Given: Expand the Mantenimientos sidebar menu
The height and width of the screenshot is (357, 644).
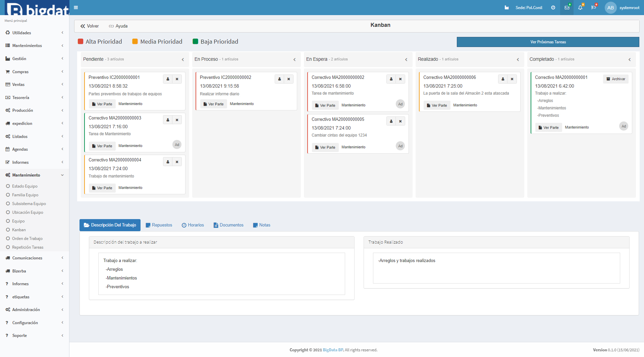Looking at the screenshot, I should point(27,45).
